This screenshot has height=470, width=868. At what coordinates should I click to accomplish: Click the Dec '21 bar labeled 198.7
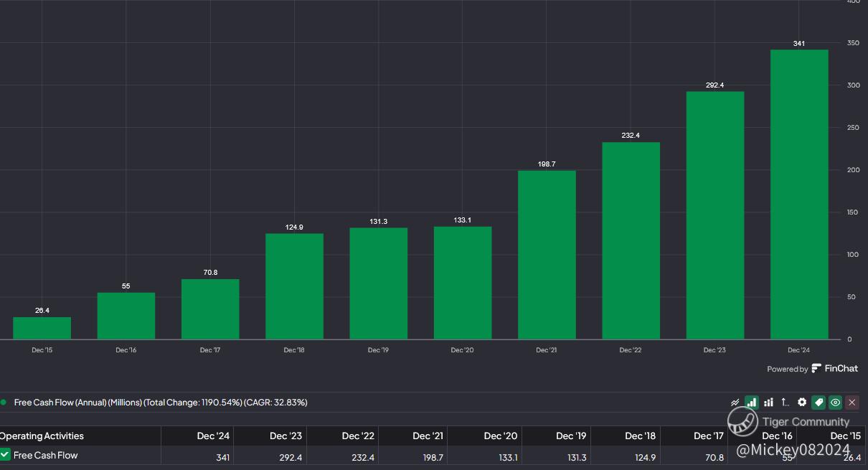coord(547,255)
